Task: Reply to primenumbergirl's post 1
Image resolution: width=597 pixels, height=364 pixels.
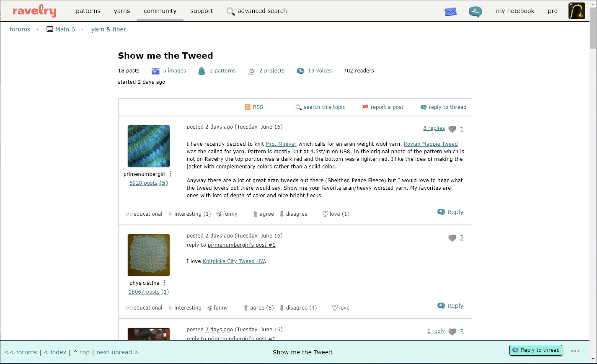Action: click(450, 212)
